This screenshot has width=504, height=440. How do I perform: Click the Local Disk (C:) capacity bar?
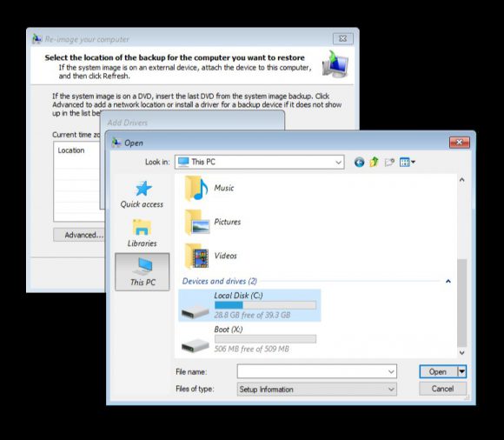click(265, 305)
